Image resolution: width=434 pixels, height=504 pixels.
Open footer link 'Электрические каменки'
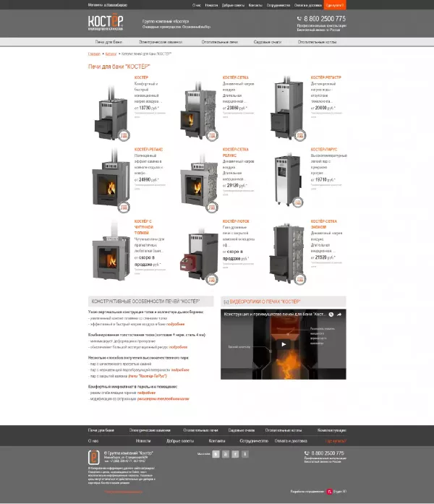click(150, 430)
